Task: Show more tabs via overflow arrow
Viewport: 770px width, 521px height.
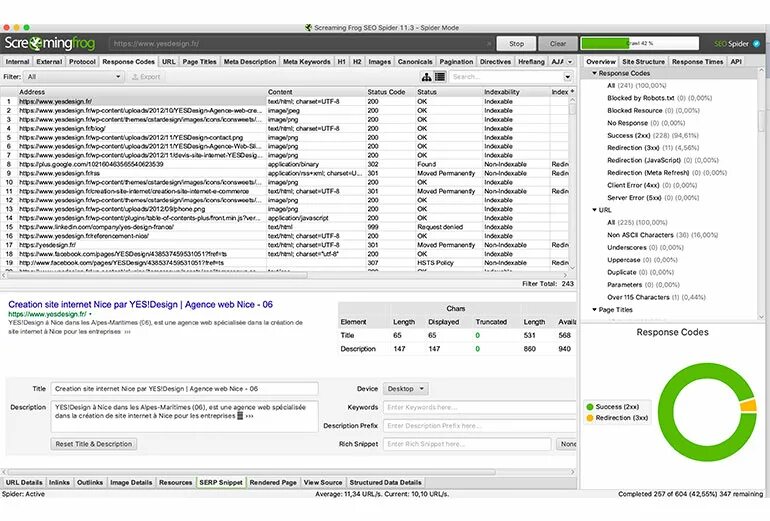Action: click(x=570, y=62)
